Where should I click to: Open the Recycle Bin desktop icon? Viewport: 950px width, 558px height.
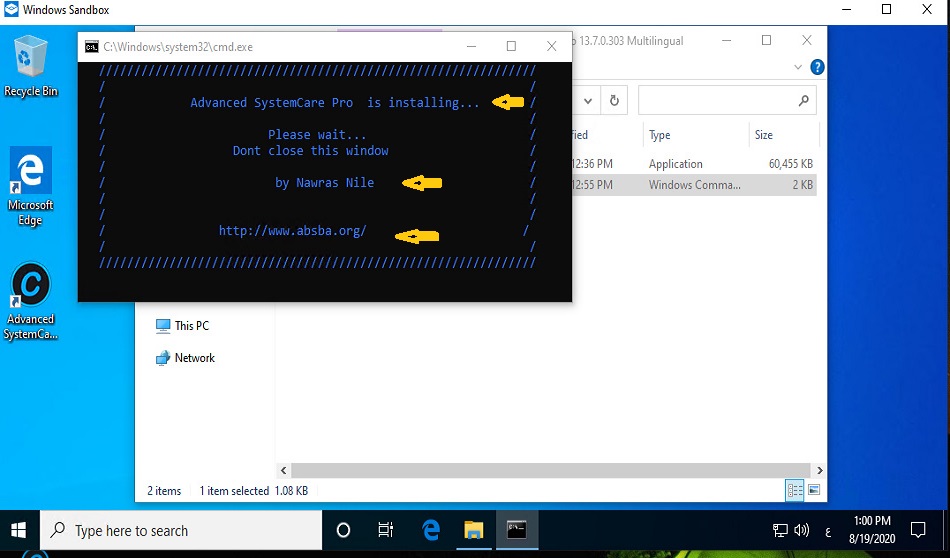point(31,64)
